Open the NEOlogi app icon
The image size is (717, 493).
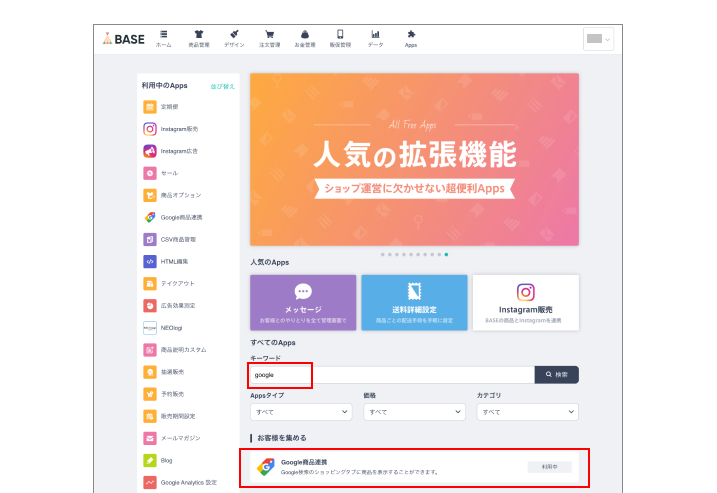click(x=150, y=328)
